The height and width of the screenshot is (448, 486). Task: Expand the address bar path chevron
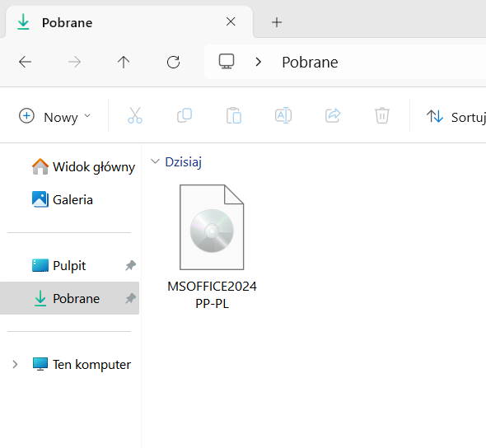pyautogui.click(x=258, y=62)
